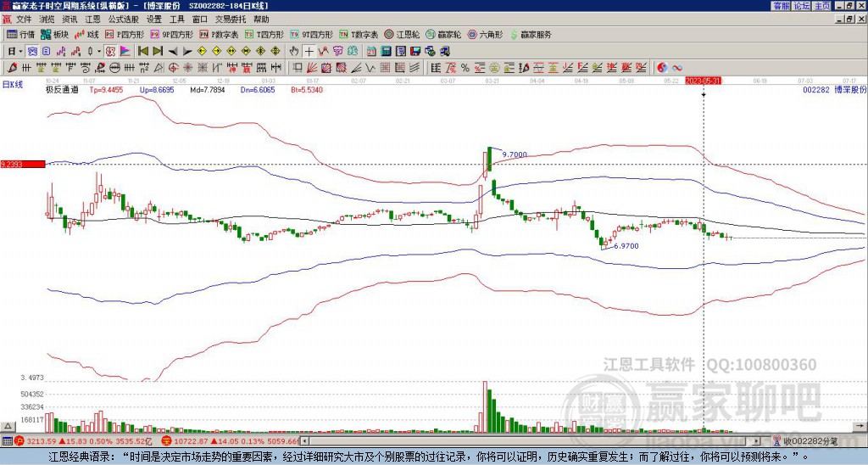Open the 工具 menu
The width and height of the screenshot is (868, 465).
(x=176, y=20)
